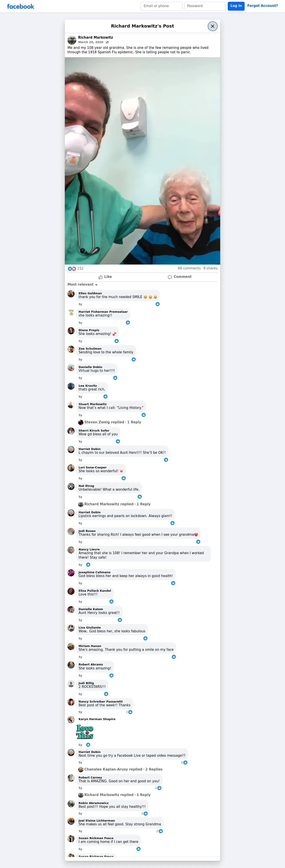The image size is (285, 868).
Task: Click Ellen Goldman's avatar
Action: [x=71, y=294]
